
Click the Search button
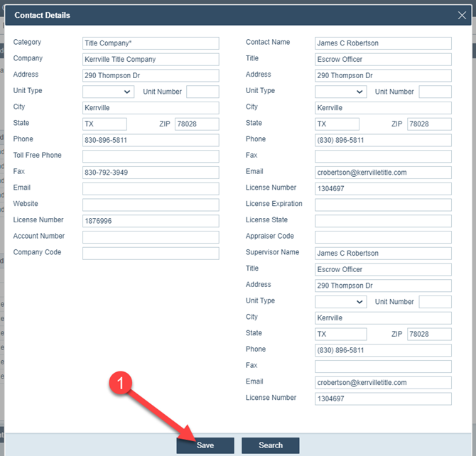[x=270, y=445]
